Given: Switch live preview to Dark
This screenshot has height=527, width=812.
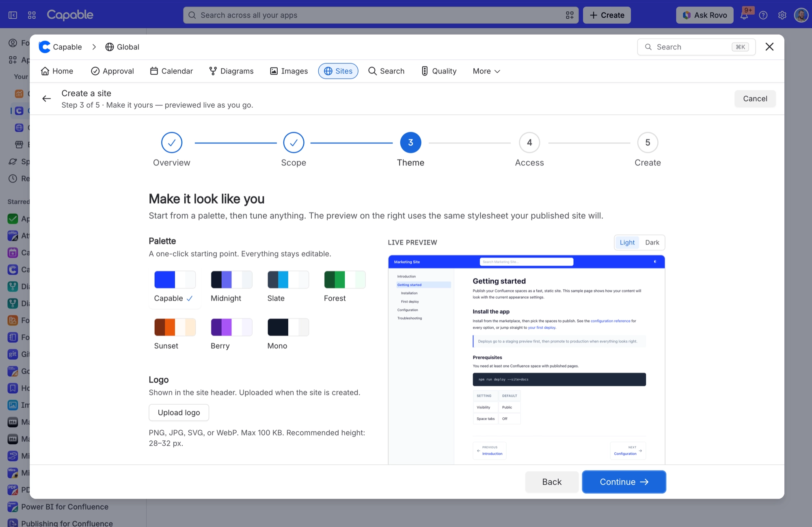Looking at the screenshot, I should pos(652,243).
